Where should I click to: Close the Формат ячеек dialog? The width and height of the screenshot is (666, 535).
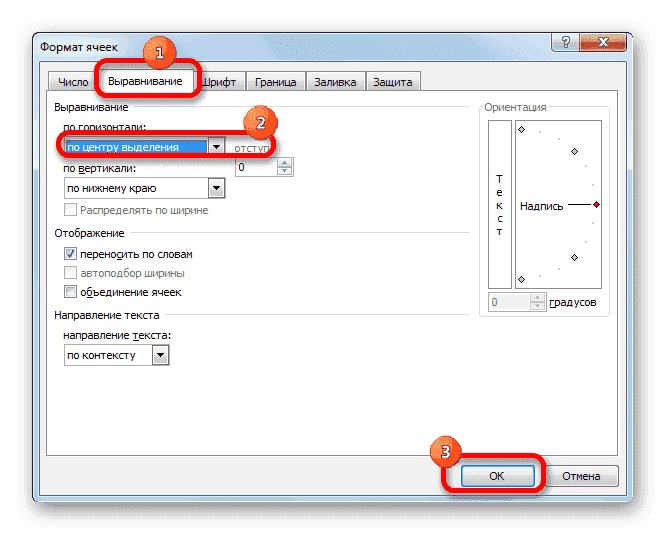pos(603,42)
